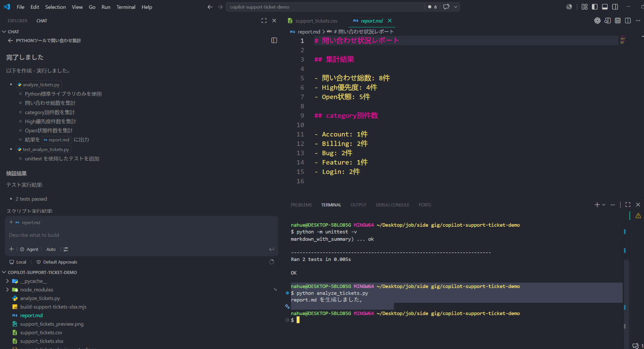Switch to the OUTPUT panel tab
The image size is (644, 349).
click(358, 205)
